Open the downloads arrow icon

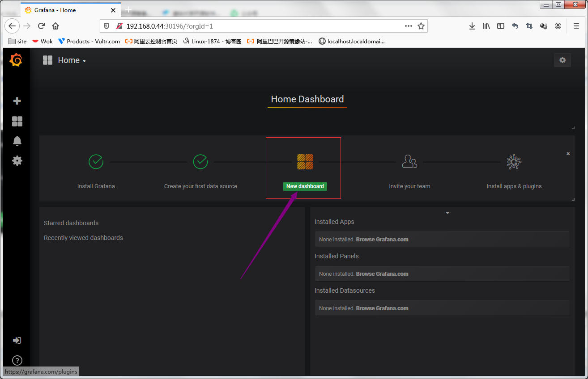pyautogui.click(x=472, y=26)
